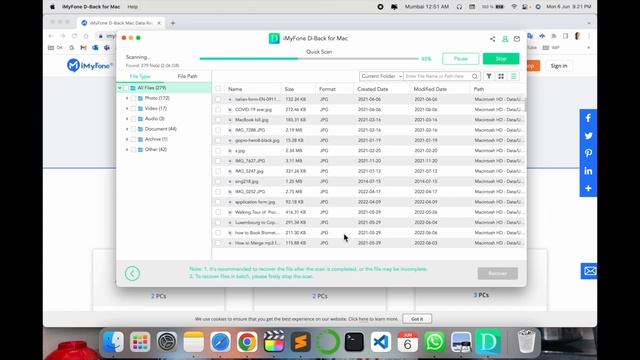The height and width of the screenshot is (360, 640).
Task: Expand the Document (44) node
Action: [x=127, y=129]
